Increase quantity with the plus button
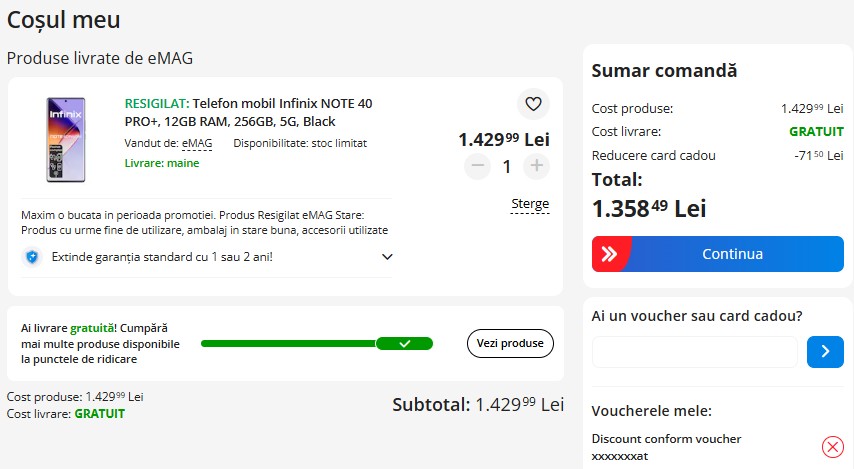Screen dimensions: 854x469 (x=536, y=166)
